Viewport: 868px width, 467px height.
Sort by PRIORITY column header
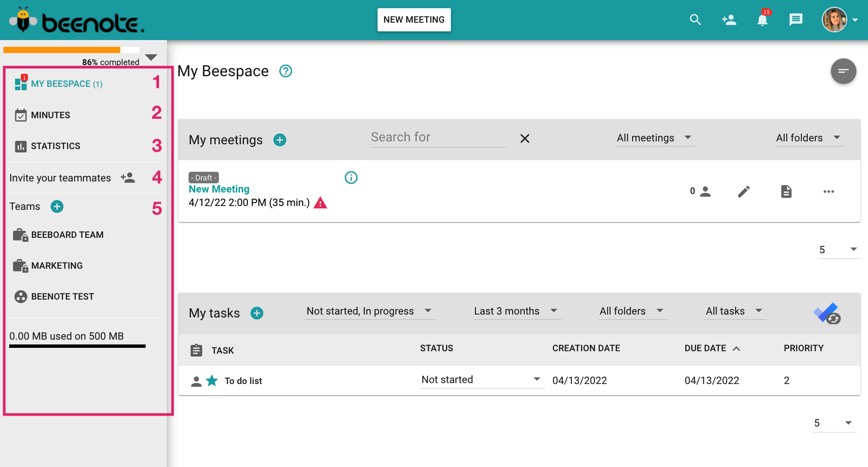803,348
